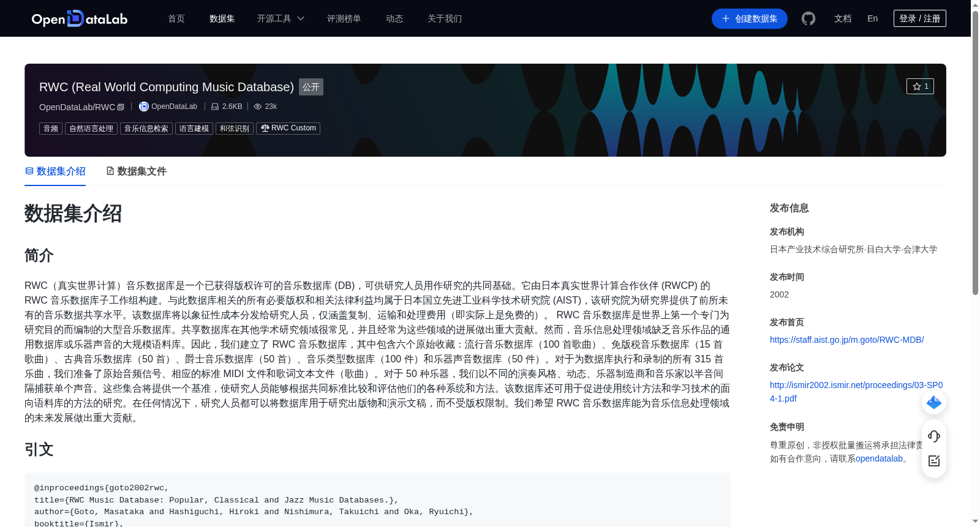The width and height of the screenshot is (980, 527).
Task: Click the blue bird floating icon
Action: [x=934, y=402]
